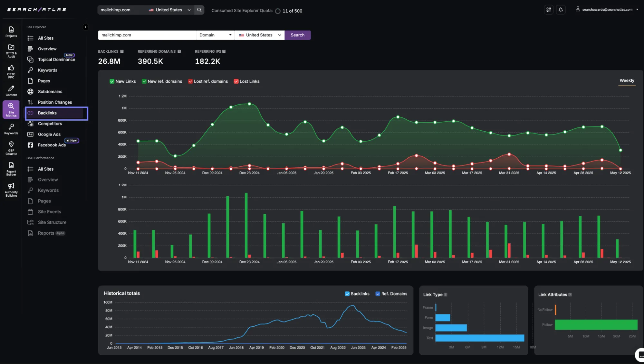Switch to the Weekly tab
The width and height of the screenshot is (644, 364).
(x=627, y=81)
